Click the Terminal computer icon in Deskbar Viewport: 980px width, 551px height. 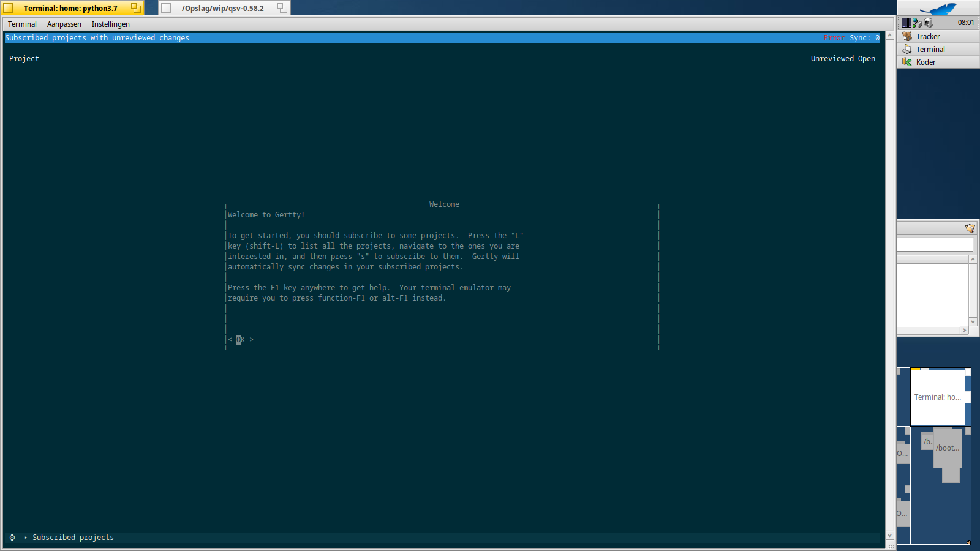click(907, 50)
